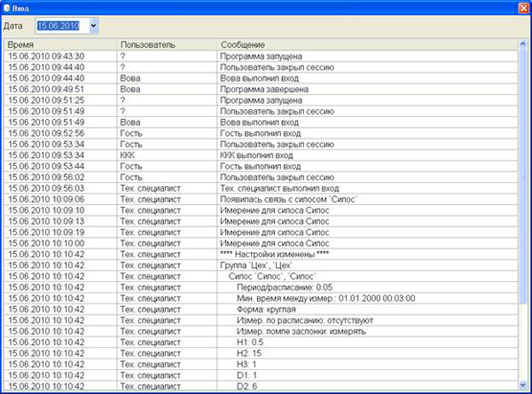Select the Настройки изменены row
Screen dimensions: 532x394
[x=262, y=255]
